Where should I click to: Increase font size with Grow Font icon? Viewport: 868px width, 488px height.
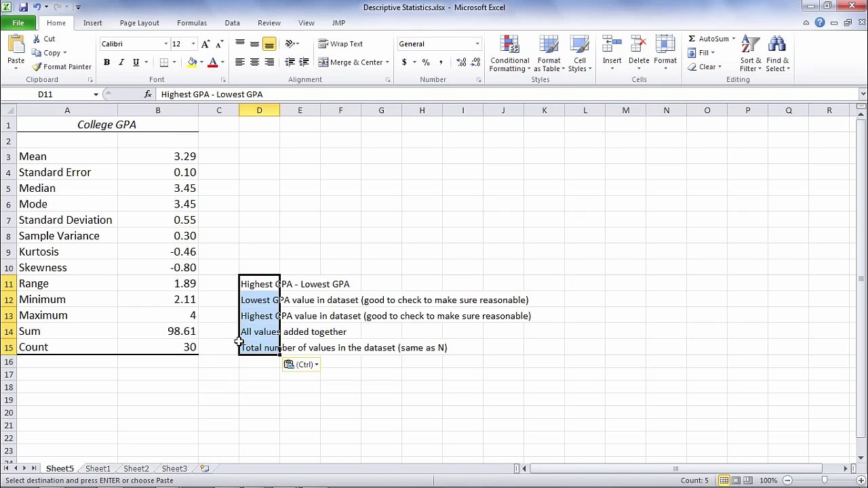206,44
